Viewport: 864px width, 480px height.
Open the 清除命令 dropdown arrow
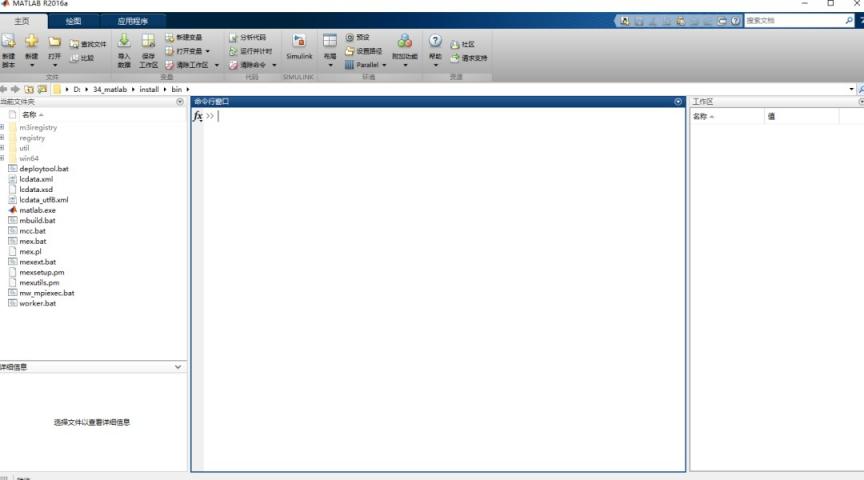pos(274,65)
